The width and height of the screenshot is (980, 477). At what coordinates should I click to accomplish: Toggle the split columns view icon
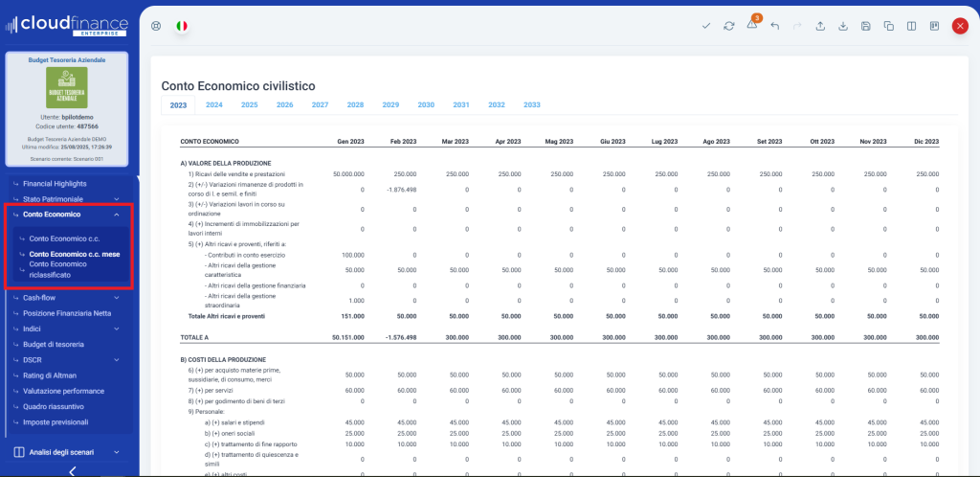(x=912, y=26)
